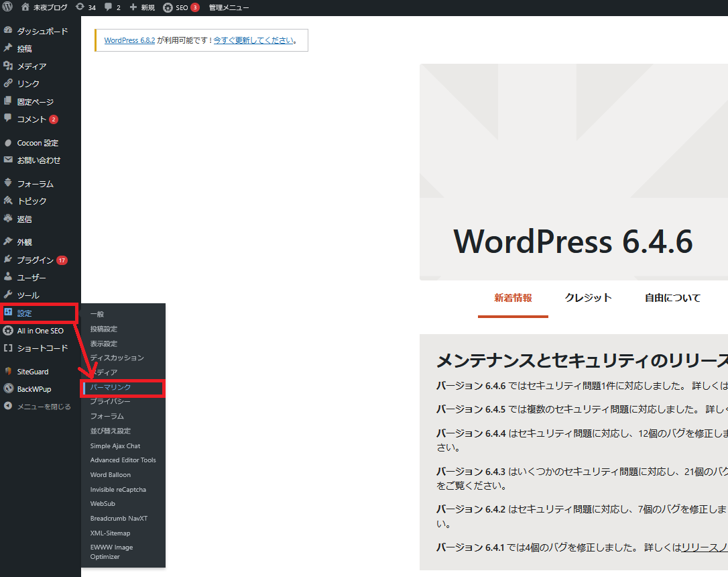Image resolution: width=728 pixels, height=577 pixels.
Task: Select パーマリンク in the submenu
Action: coord(111,387)
